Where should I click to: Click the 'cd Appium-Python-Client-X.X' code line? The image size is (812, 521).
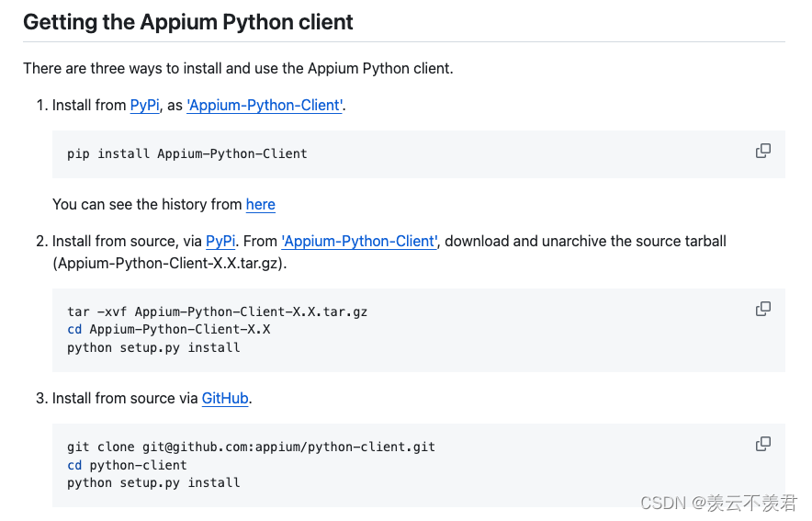(x=168, y=329)
